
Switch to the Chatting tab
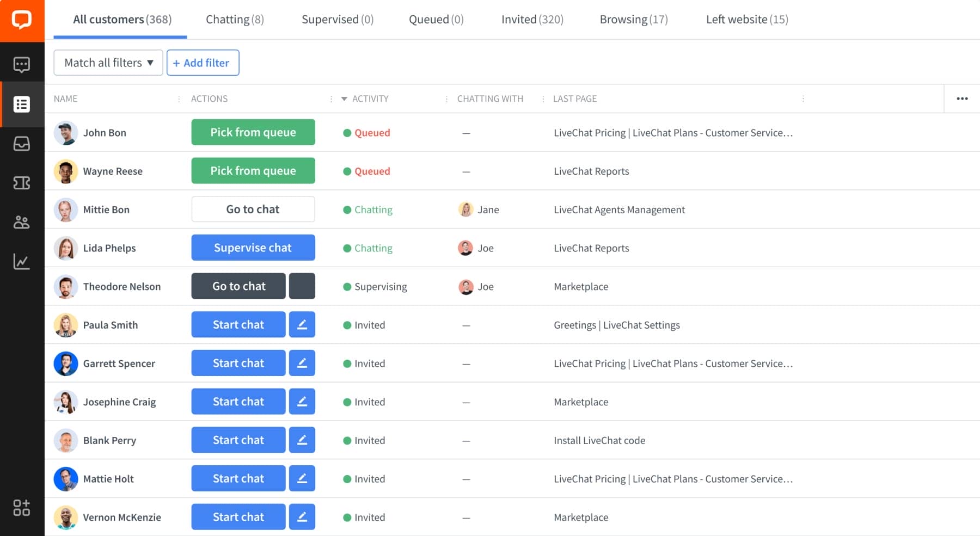tap(234, 19)
